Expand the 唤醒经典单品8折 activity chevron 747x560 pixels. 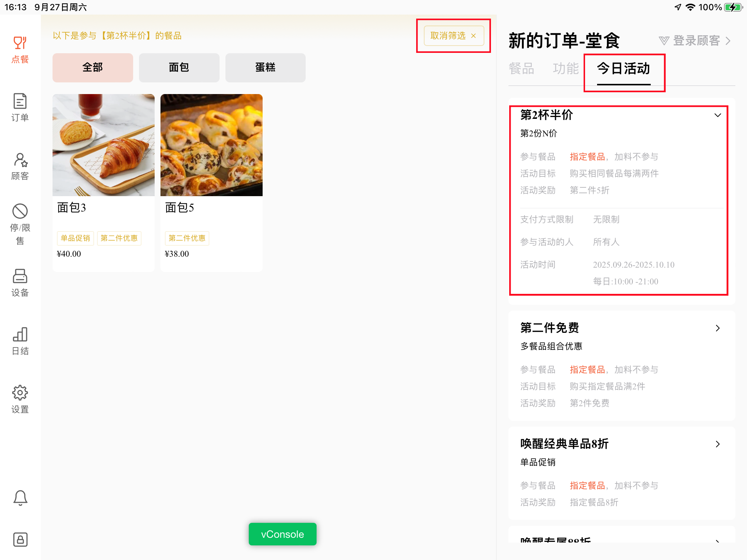(717, 444)
